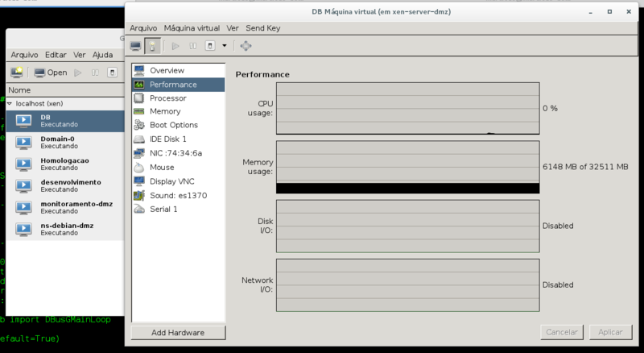Show the graphical console view icon
The width and height of the screenshot is (644, 353).
135,46
